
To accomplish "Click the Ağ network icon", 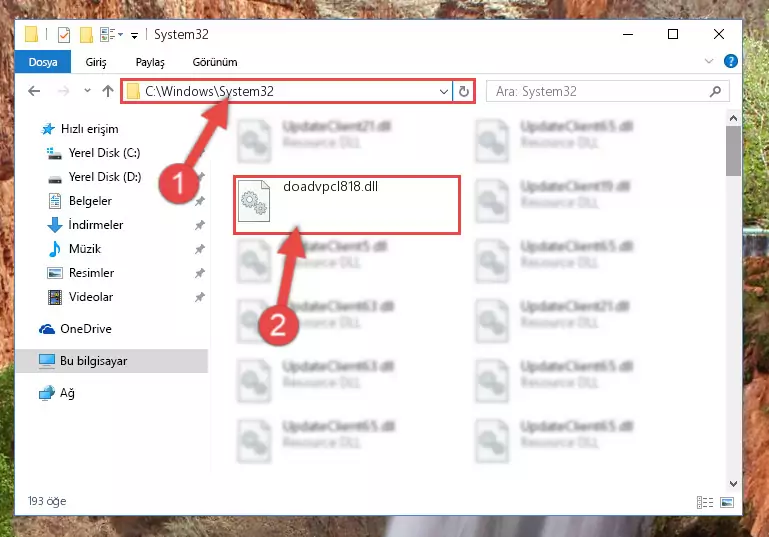I will click(47, 393).
